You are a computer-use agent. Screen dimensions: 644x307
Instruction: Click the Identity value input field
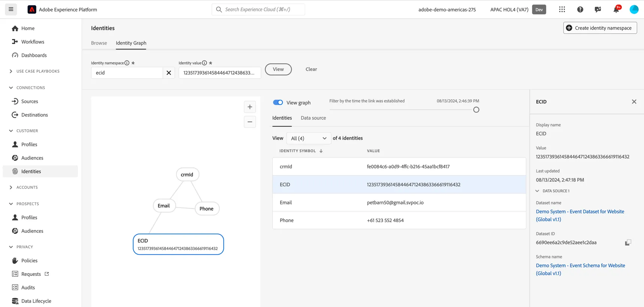(220, 73)
